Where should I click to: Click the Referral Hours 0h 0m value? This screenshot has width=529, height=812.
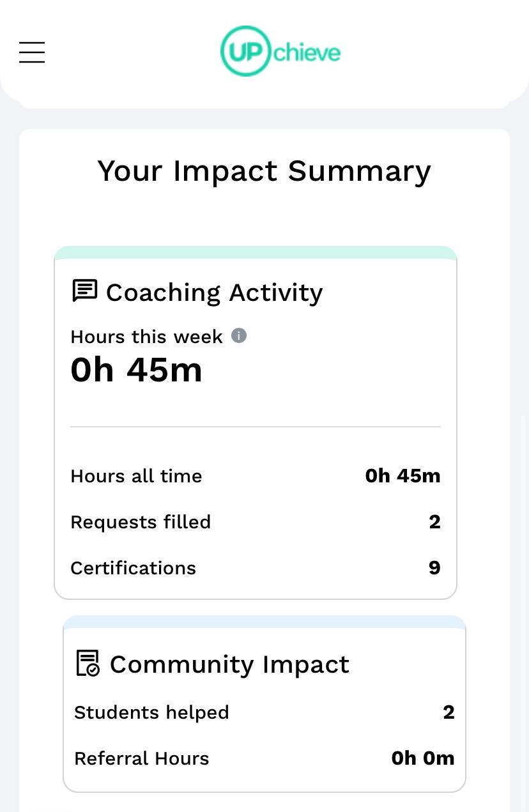[422, 758]
